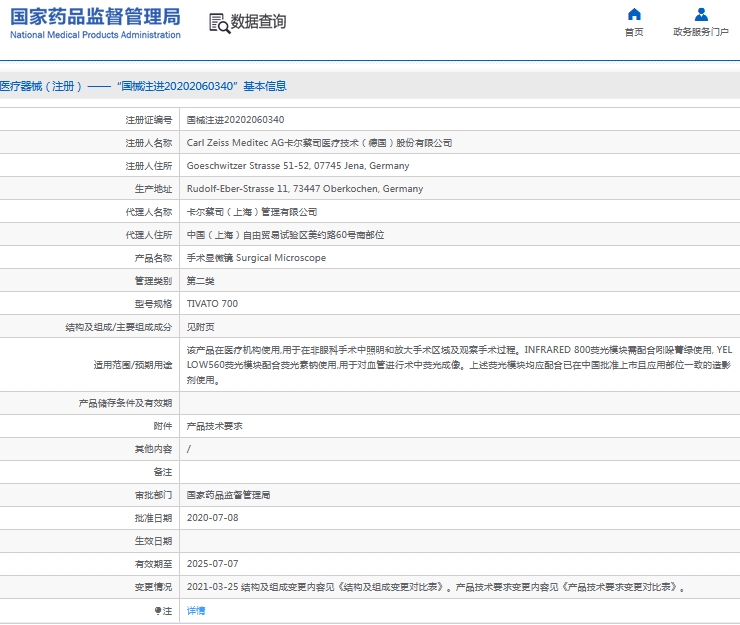Click the 政务服务门户 text label
Image resolution: width=740 pixels, height=625 pixels.
pyautogui.click(x=701, y=32)
